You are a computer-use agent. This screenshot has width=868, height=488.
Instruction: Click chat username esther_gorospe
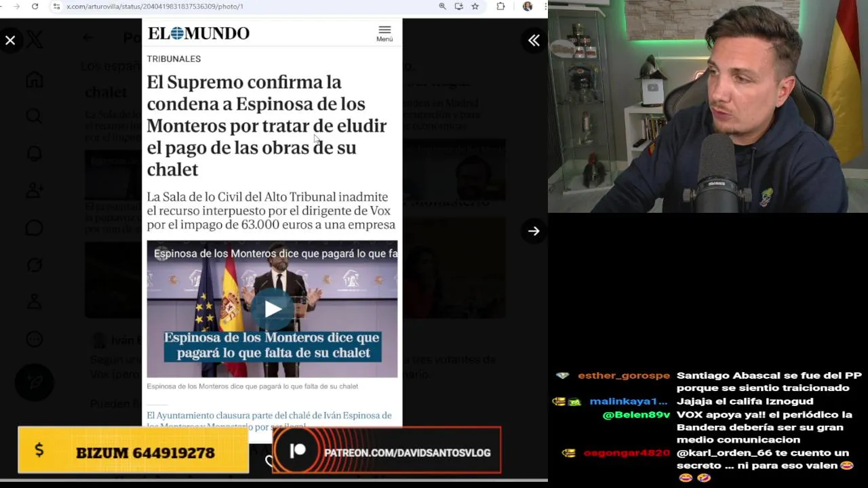[x=624, y=375]
